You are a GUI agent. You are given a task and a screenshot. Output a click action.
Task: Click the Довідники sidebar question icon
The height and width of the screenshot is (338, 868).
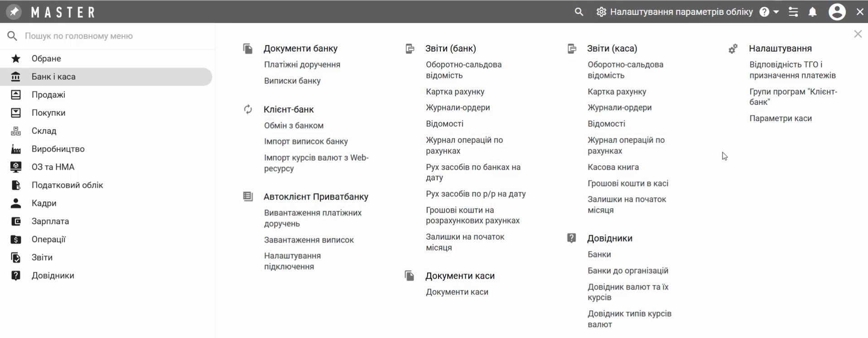tap(16, 276)
